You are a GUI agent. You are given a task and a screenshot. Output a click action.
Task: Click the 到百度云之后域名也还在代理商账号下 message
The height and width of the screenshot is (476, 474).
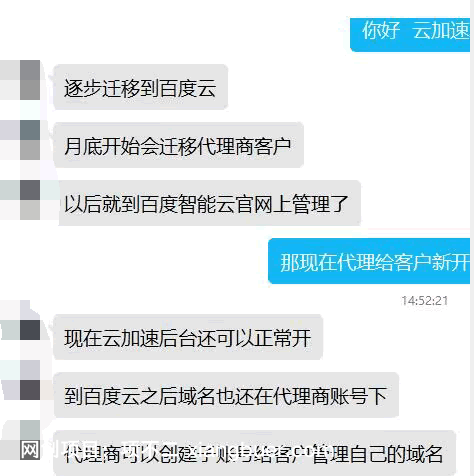pos(226,395)
